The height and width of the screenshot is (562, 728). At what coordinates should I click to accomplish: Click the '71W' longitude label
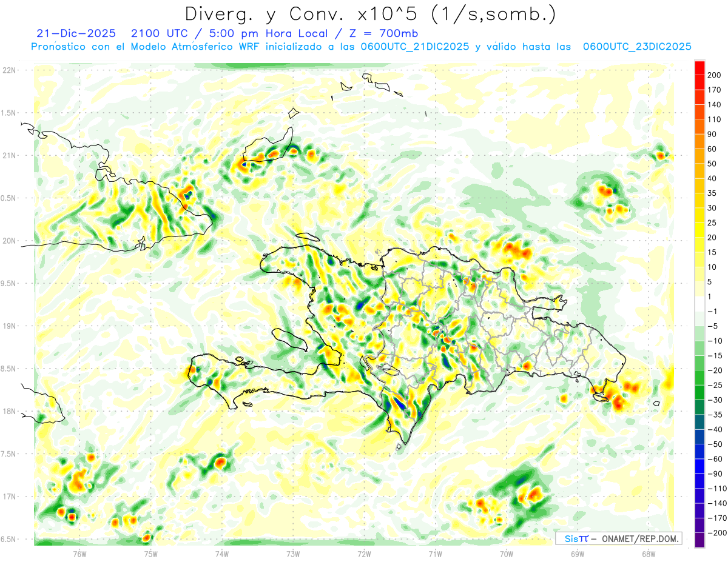(435, 553)
